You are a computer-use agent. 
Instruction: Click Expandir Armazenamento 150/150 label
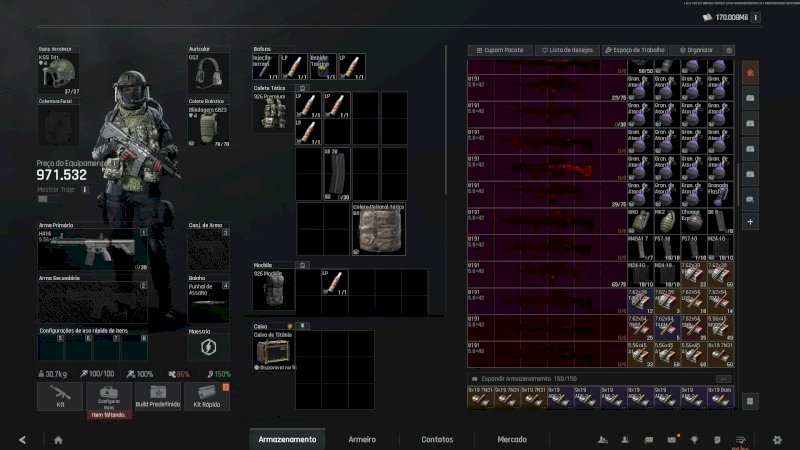pos(529,379)
